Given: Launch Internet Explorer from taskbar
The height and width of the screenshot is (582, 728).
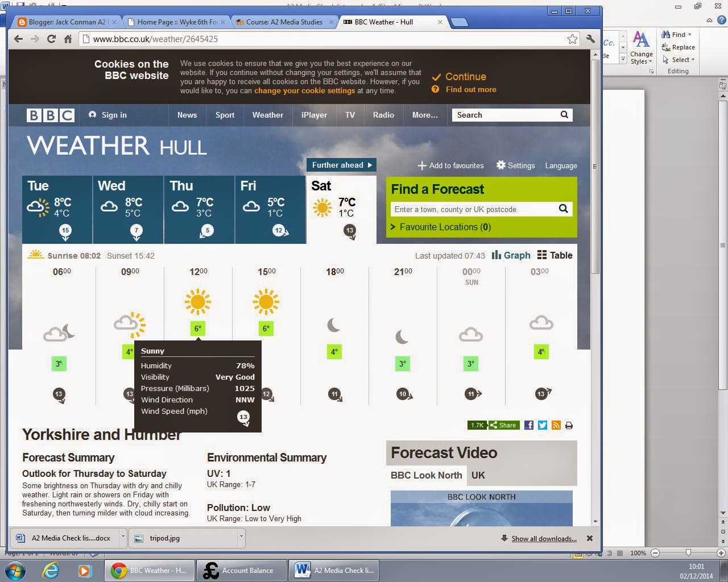Looking at the screenshot, I should (51, 570).
